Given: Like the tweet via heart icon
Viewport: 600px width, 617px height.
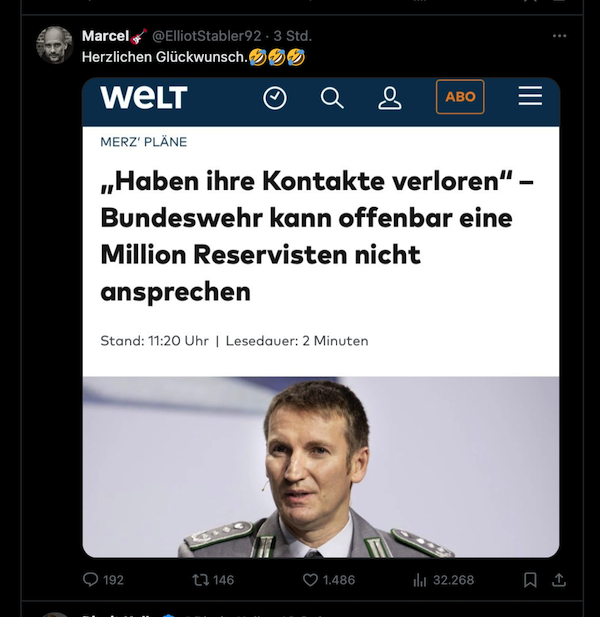Looking at the screenshot, I should click(x=310, y=580).
